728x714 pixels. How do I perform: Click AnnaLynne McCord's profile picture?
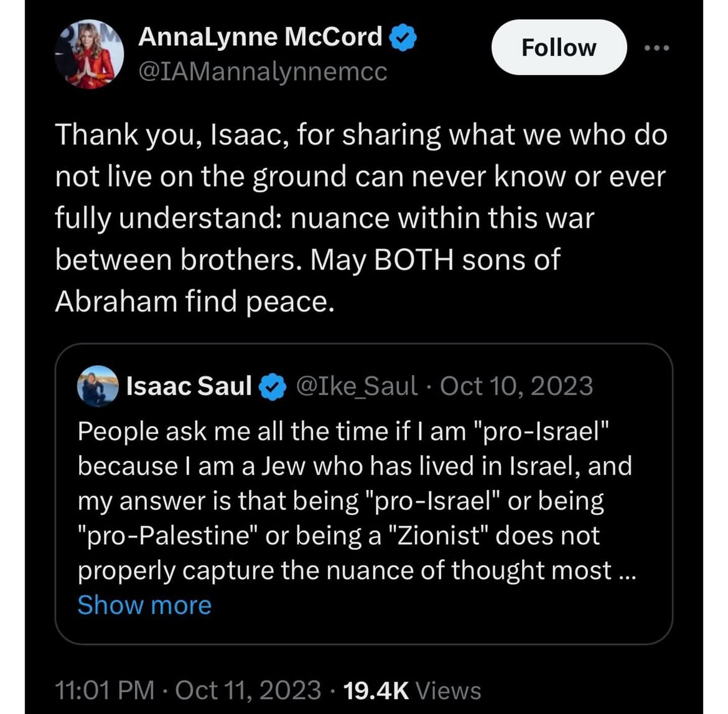88,57
